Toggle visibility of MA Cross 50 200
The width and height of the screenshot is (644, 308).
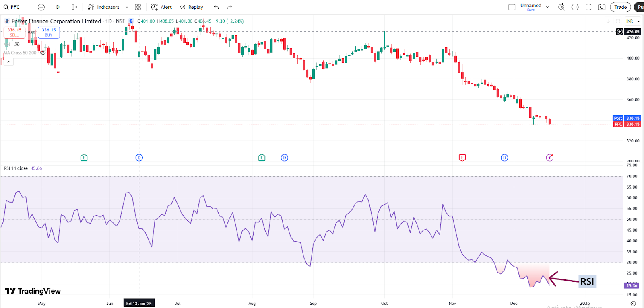tap(43, 53)
